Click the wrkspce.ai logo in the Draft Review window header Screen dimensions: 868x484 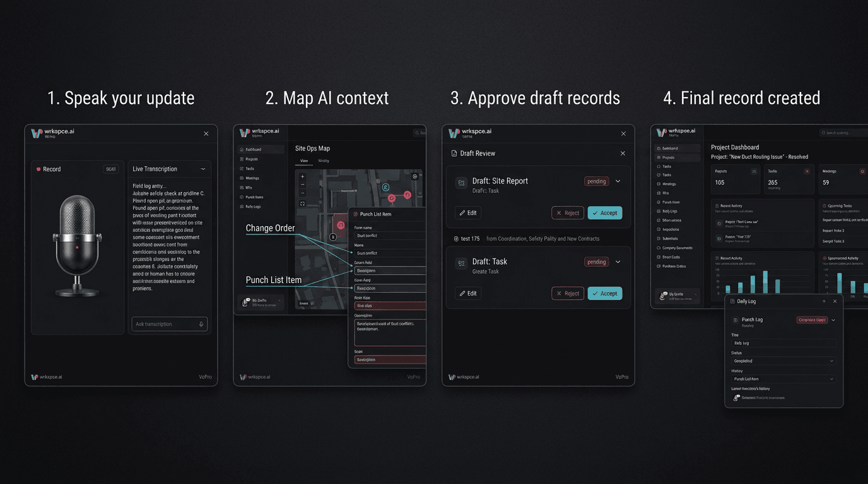coord(470,133)
